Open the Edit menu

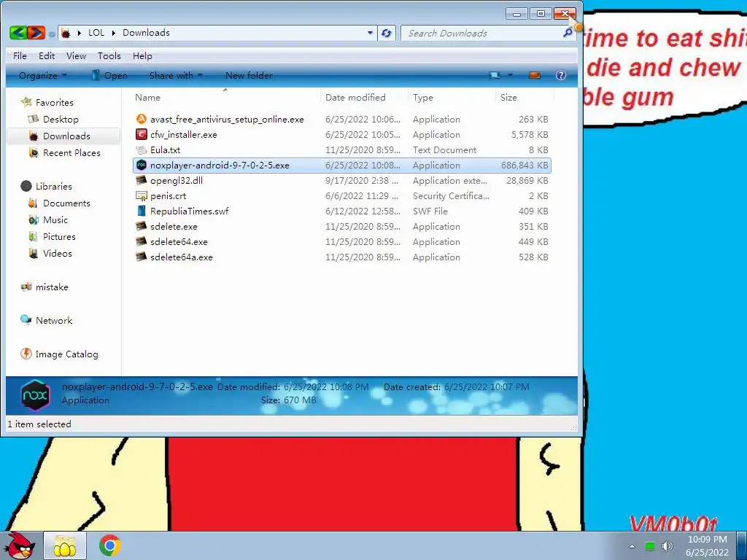[x=47, y=55]
